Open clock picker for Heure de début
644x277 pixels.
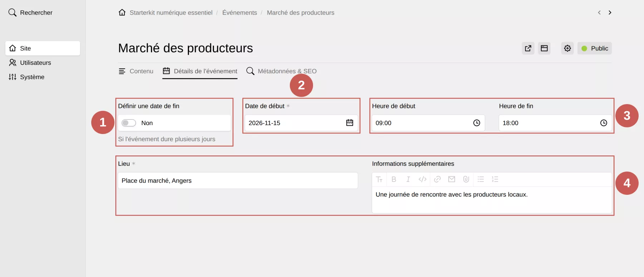point(477,123)
